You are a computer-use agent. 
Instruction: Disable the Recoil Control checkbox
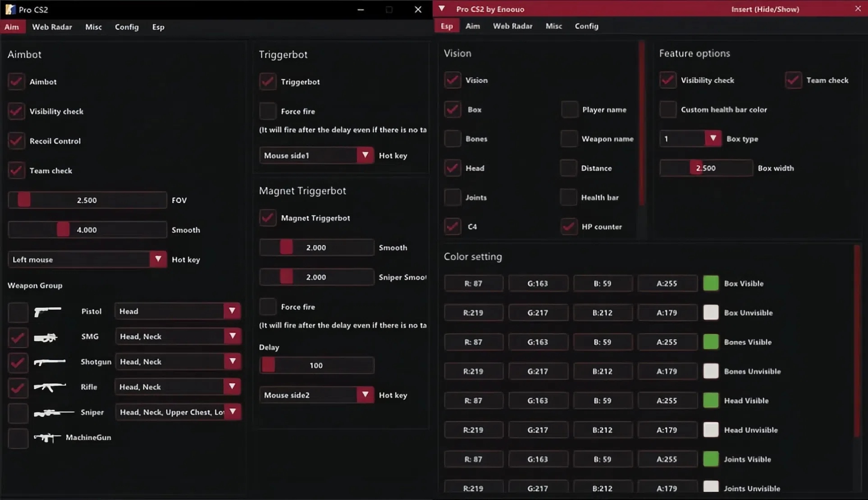pos(16,141)
